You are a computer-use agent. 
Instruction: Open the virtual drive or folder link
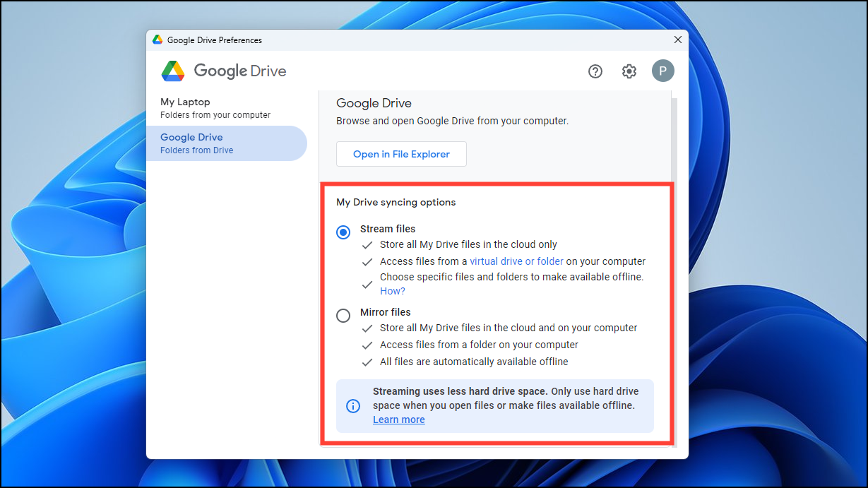point(516,261)
